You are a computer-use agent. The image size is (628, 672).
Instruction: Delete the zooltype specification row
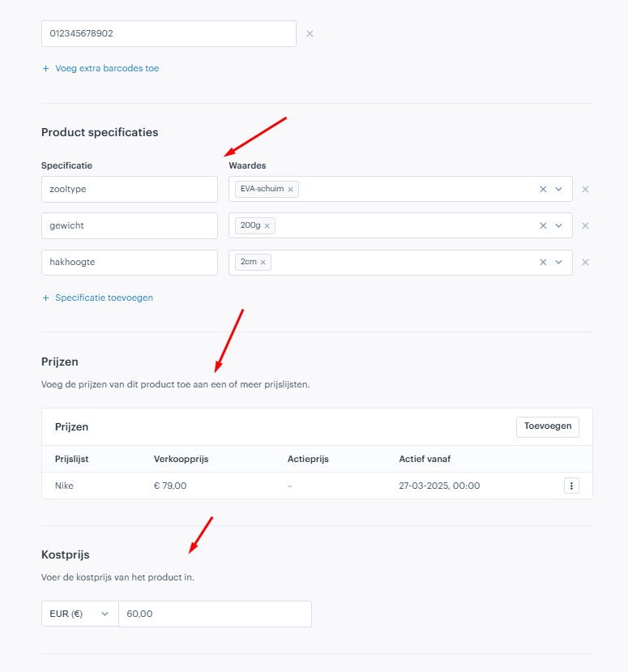[x=585, y=189]
